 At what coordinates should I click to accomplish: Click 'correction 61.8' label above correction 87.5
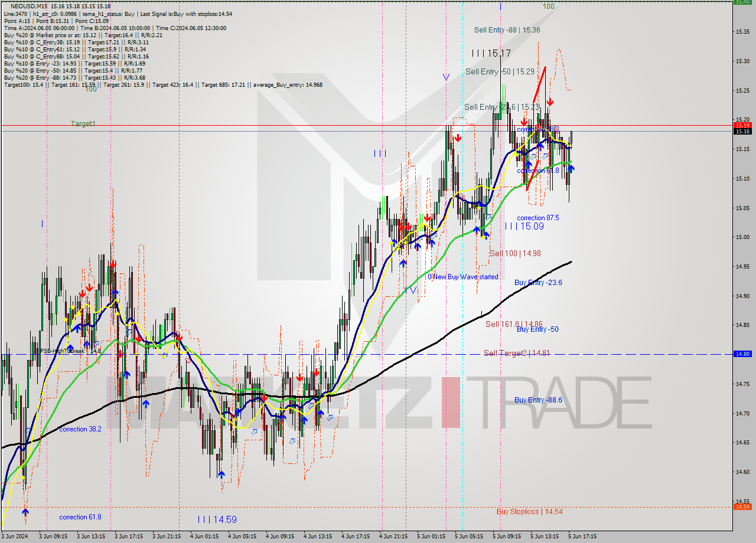coord(538,171)
